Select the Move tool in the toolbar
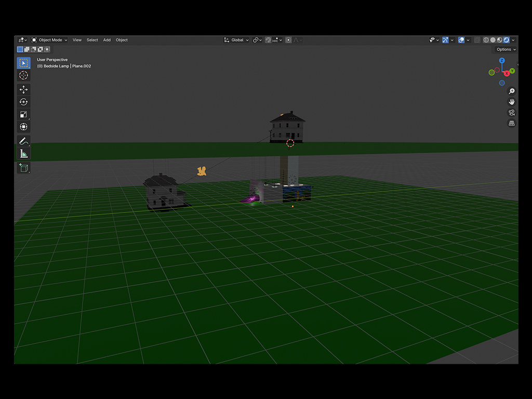The image size is (532, 399). [x=23, y=89]
